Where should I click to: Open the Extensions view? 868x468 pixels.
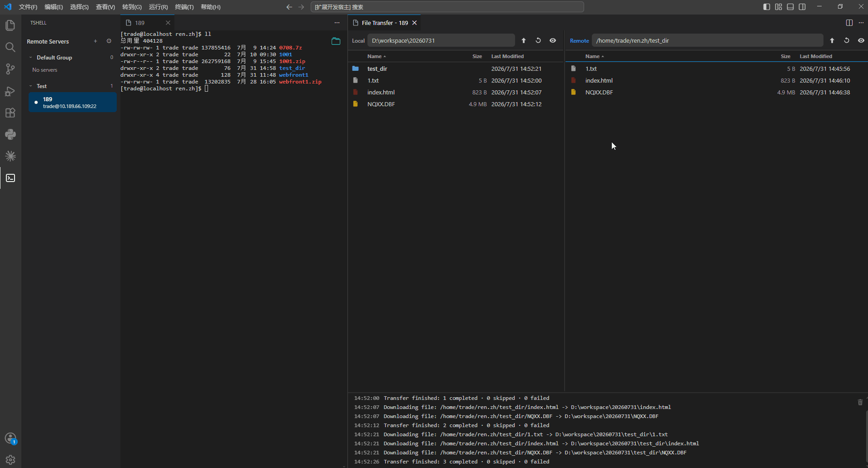pyautogui.click(x=10, y=113)
